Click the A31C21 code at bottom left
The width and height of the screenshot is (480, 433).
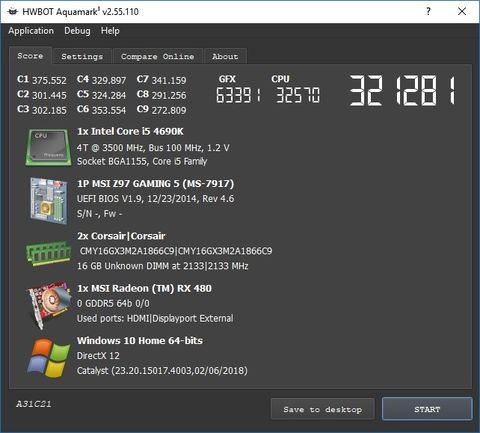tap(34, 404)
